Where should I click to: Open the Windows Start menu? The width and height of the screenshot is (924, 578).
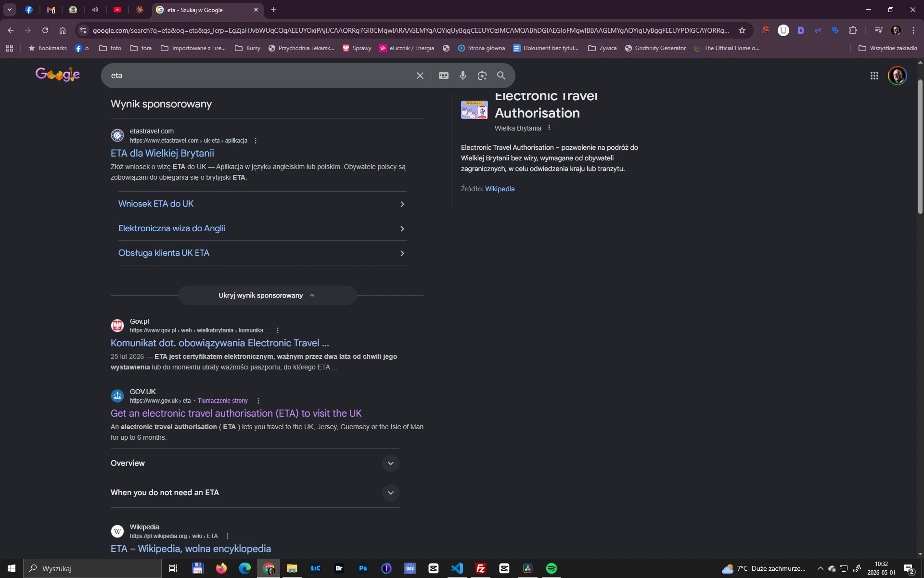tap(12, 568)
